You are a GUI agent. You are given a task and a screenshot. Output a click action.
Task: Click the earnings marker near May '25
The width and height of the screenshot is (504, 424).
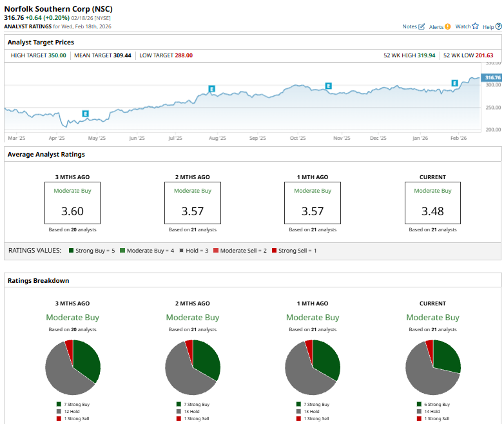[85, 113]
